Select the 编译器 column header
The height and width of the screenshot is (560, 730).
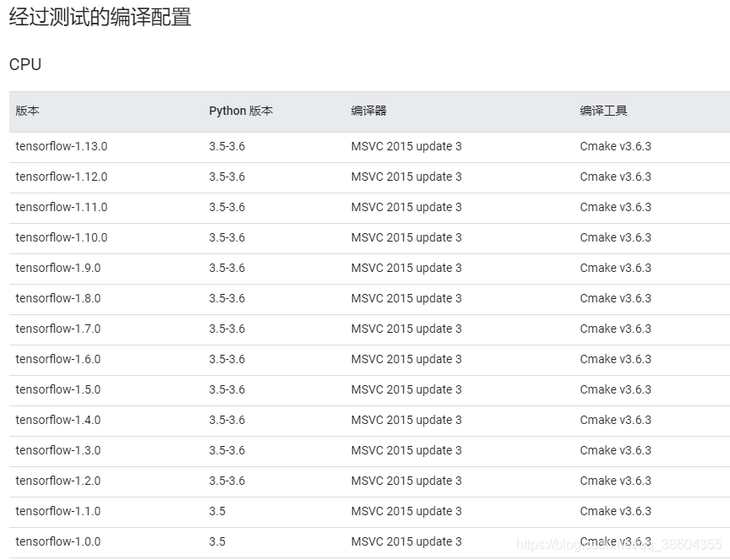click(x=368, y=111)
